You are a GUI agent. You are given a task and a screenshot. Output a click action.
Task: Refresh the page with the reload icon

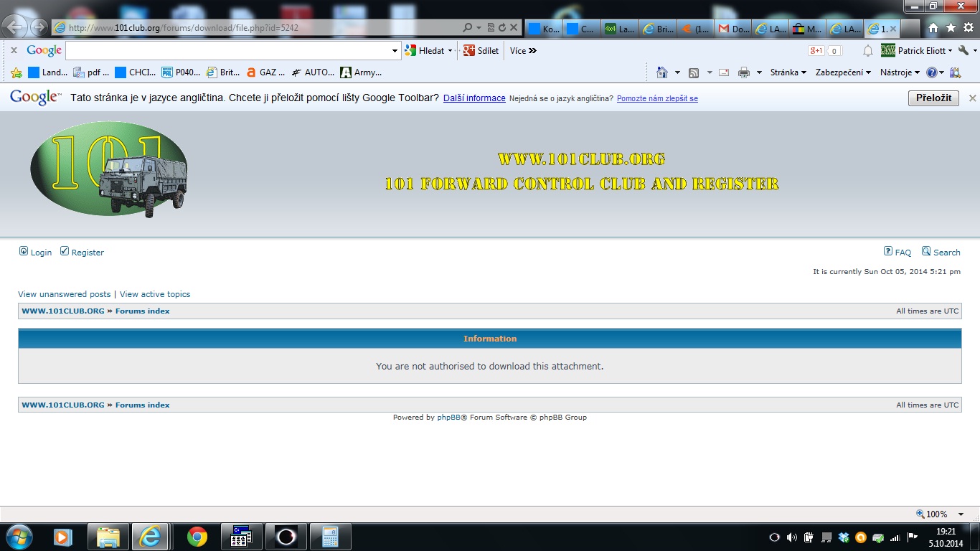tap(502, 28)
